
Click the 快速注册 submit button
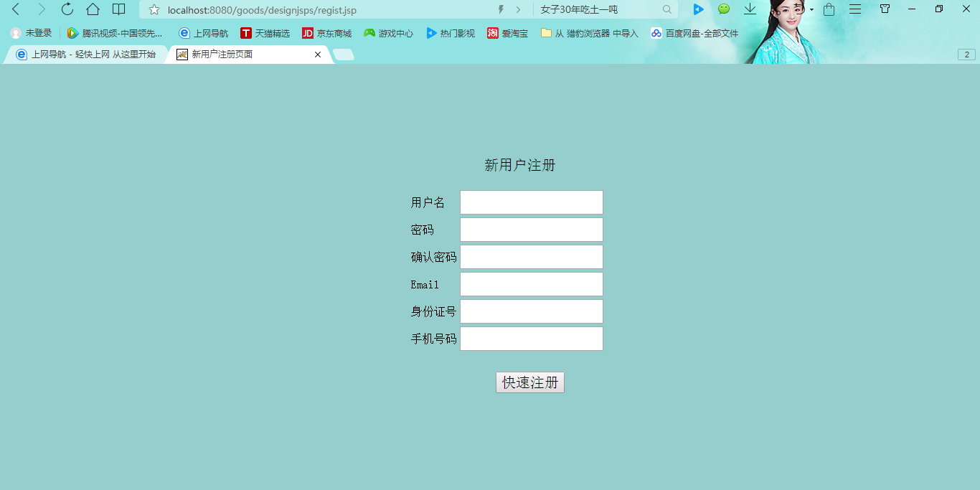coord(530,382)
